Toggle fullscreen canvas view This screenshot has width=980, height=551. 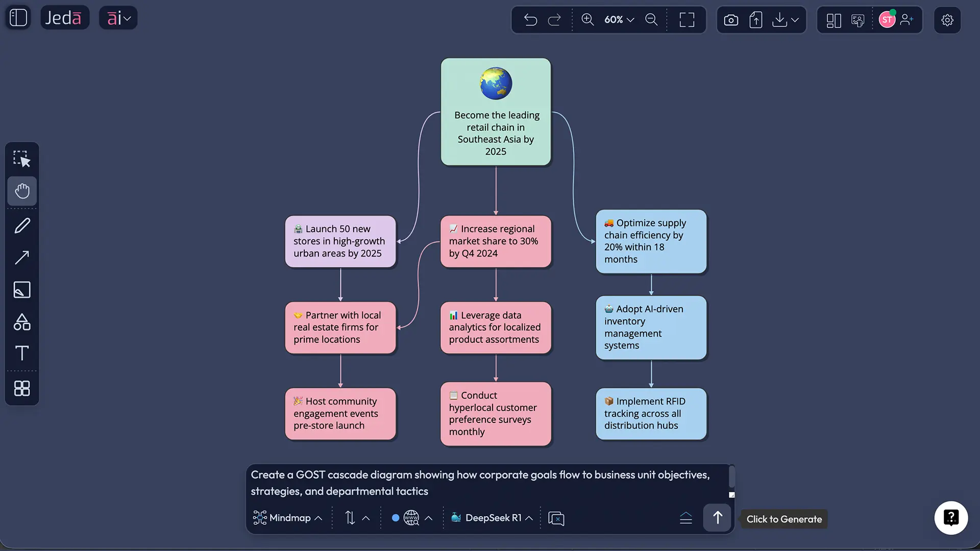click(x=687, y=20)
